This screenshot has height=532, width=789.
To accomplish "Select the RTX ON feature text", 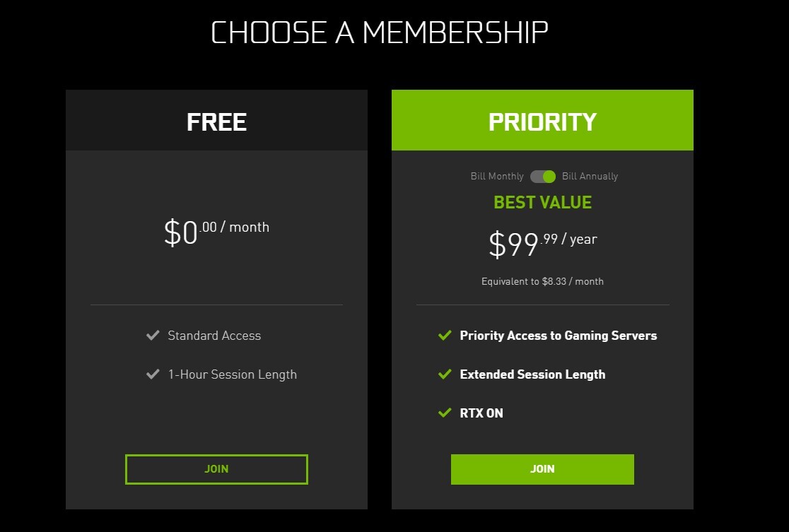I will (481, 413).
